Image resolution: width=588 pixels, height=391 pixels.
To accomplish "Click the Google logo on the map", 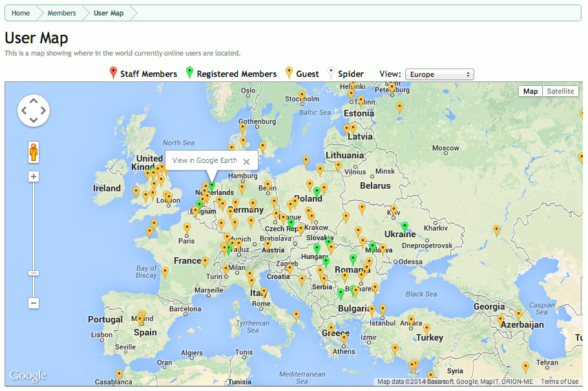I will click(28, 375).
